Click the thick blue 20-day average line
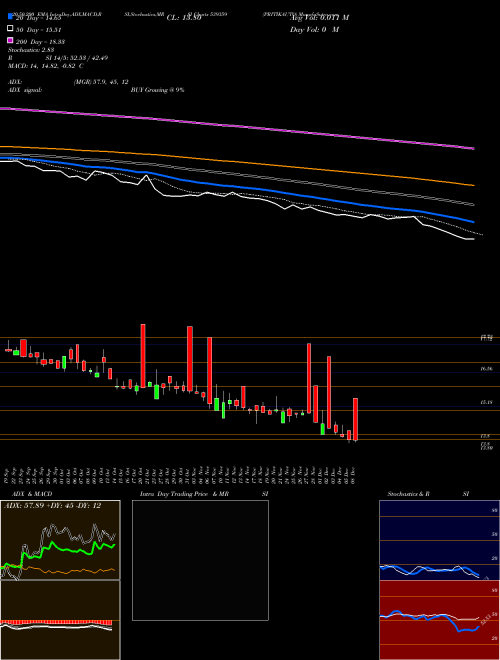 (x=237, y=187)
